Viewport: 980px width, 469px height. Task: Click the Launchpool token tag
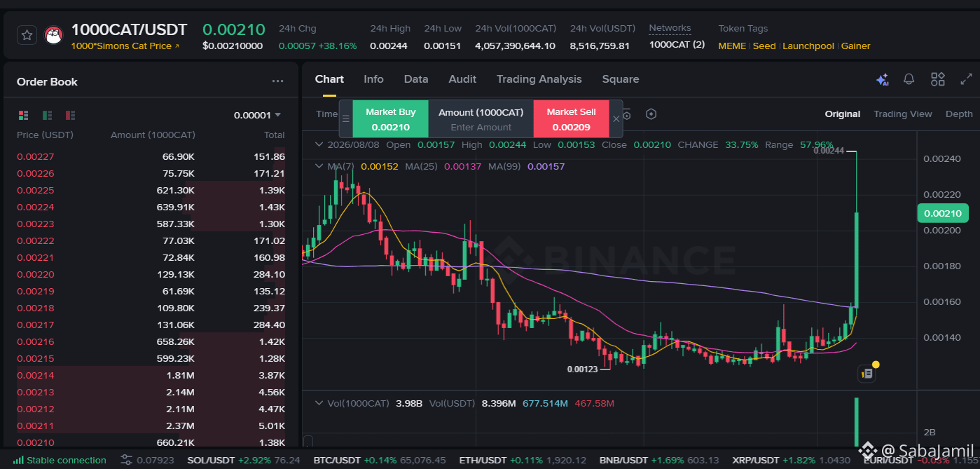(x=808, y=46)
